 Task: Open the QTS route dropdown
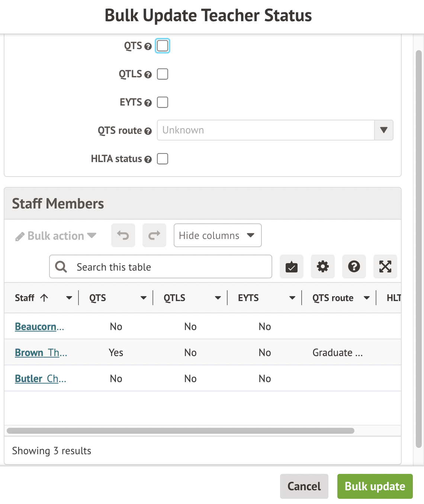pos(275,130)
